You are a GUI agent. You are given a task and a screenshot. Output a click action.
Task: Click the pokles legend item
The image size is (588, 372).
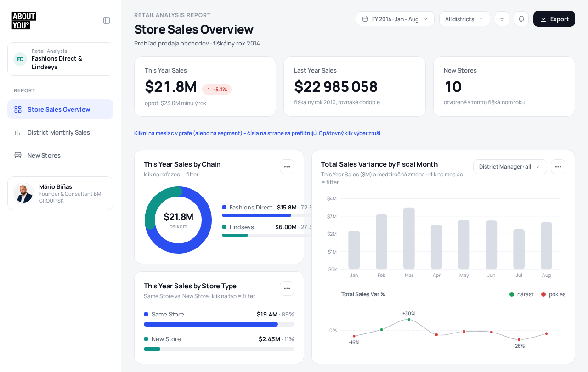553,294
